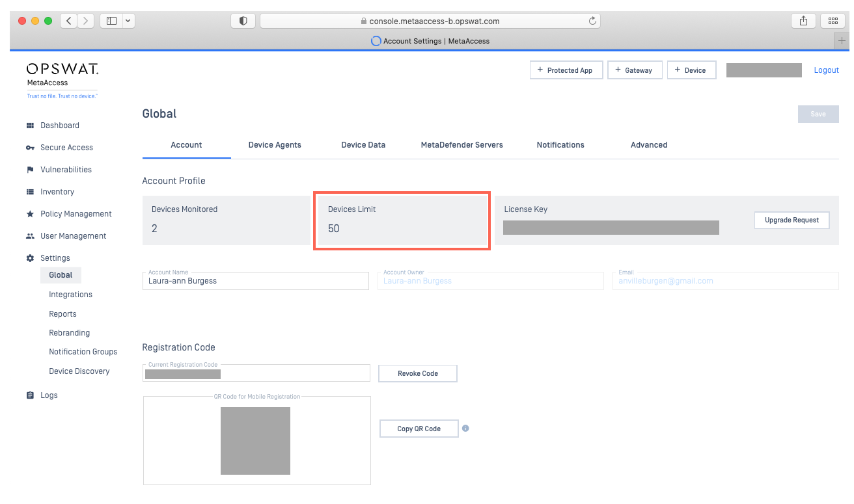Open Reports under Settings
Screen dimensions: 854x504
pos(62,314)
